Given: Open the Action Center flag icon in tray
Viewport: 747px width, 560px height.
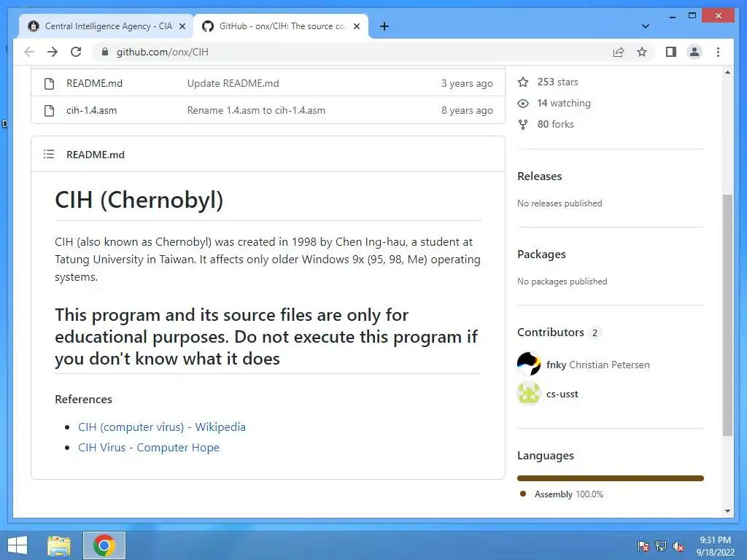Looking at the screenshot, I should [643, 546].
